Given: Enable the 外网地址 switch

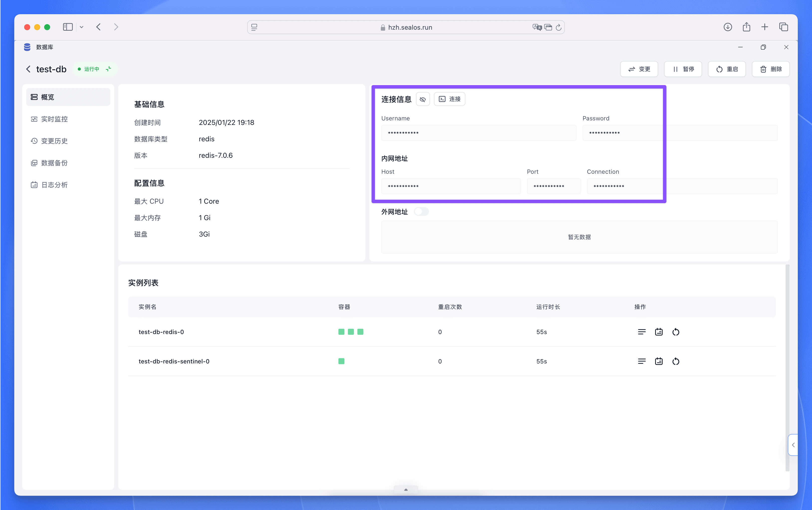Looking at the screenshot, I should [x=421, y=212].
